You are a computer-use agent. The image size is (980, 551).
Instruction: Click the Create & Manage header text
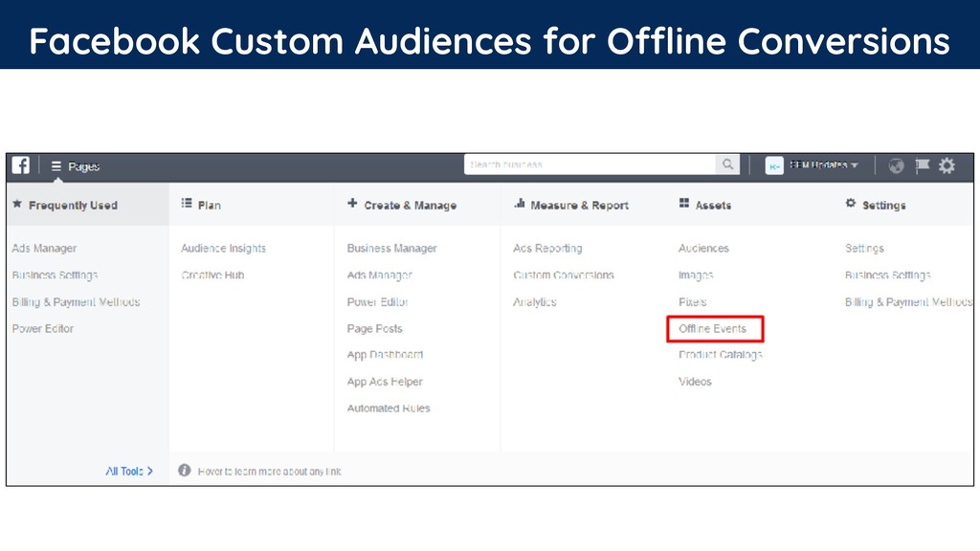[410, 205]
